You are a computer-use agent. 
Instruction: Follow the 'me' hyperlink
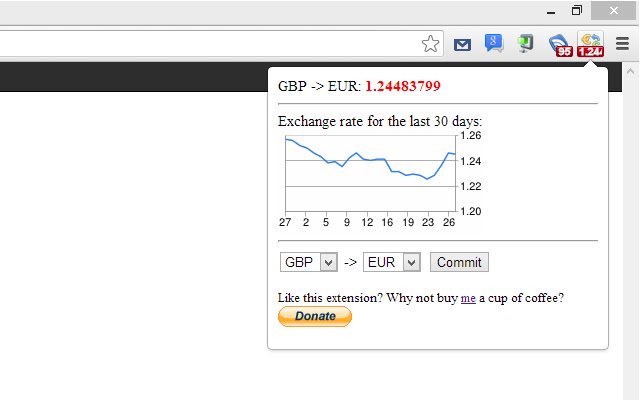click(x=468, y=298)
